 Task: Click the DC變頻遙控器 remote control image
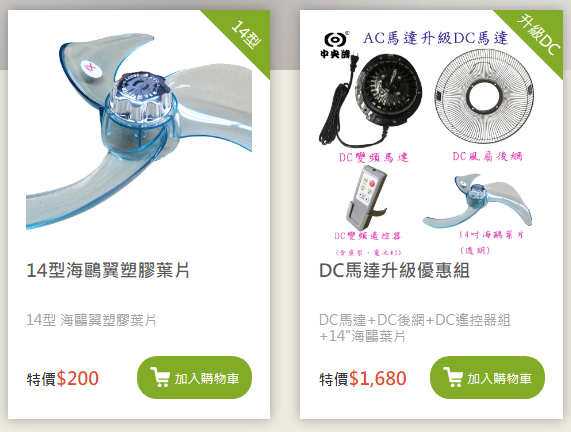[x=366, y=197]
